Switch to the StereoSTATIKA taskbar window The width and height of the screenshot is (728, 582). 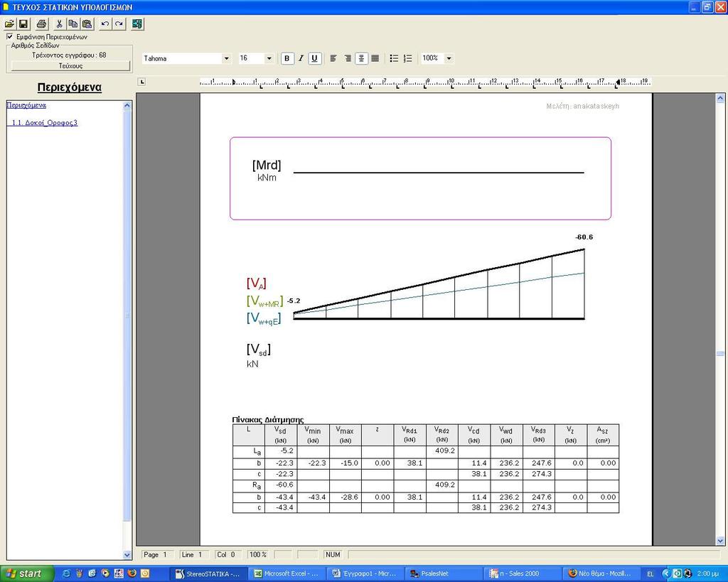(208, 573)
